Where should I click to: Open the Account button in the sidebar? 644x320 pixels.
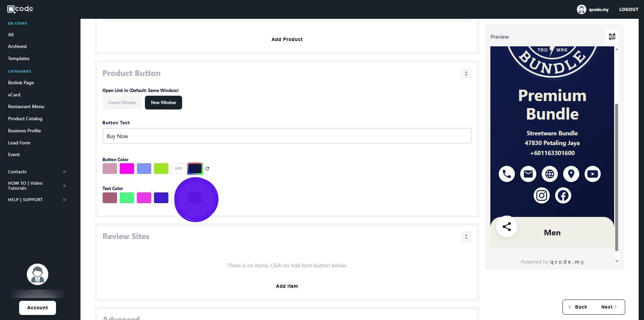click(38, 308)
